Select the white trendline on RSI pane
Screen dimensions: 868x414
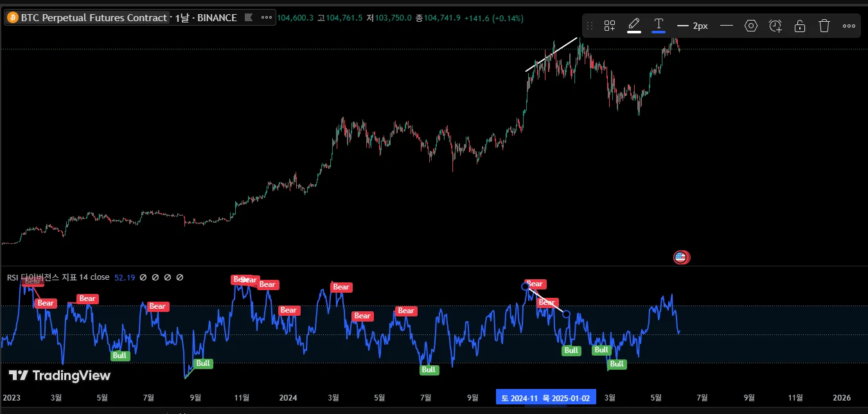coord(546,300)
